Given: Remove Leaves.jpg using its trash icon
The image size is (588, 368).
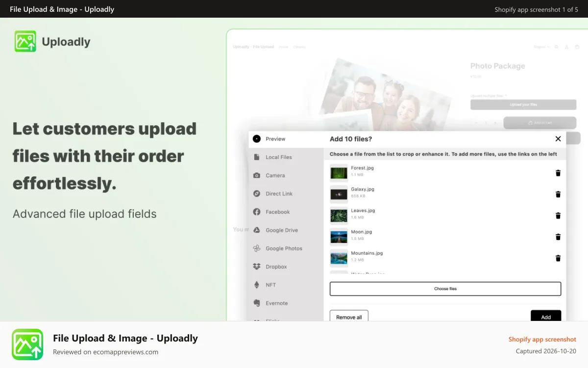Looking at the screenshot, I should pos(558,215).
